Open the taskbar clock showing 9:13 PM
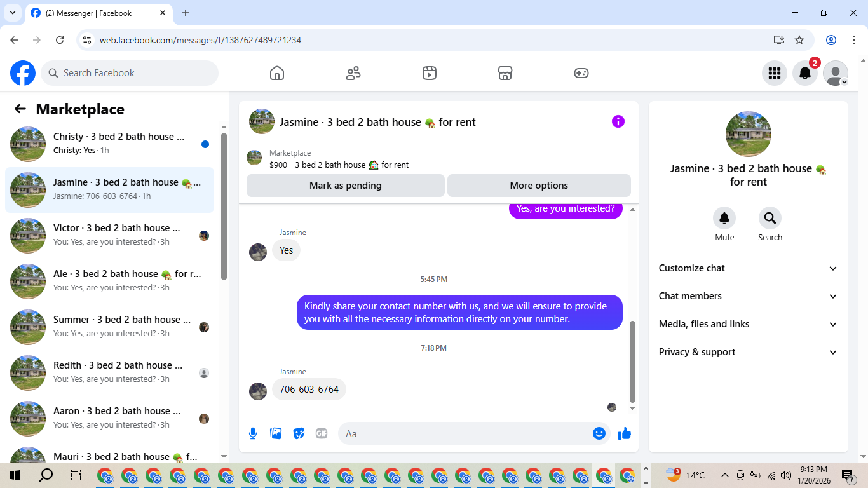Image resolution: width=868 pixels, height=488 pixels. pos(814,475)
